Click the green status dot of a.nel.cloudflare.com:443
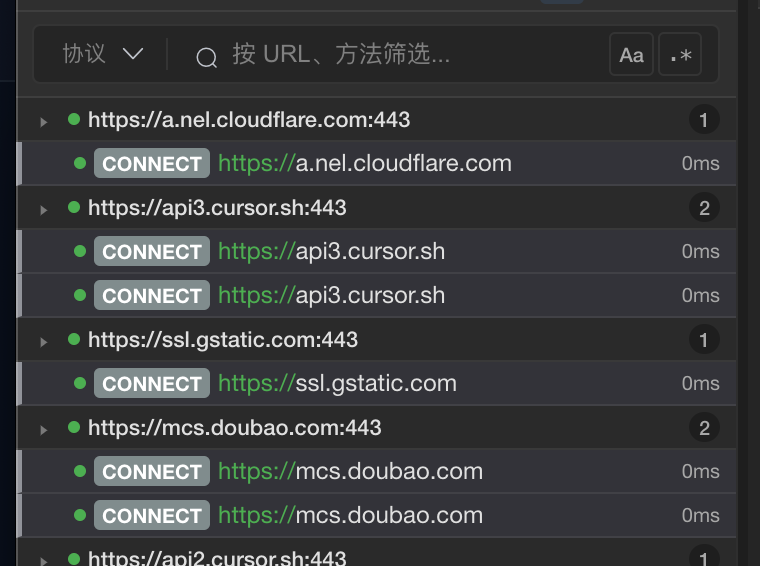 pos(74,119)
